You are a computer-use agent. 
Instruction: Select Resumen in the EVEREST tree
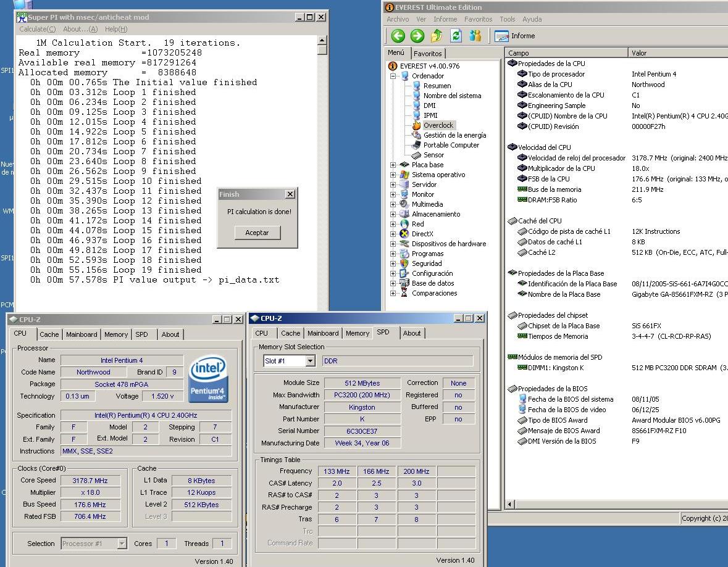[x=437, y=86]
